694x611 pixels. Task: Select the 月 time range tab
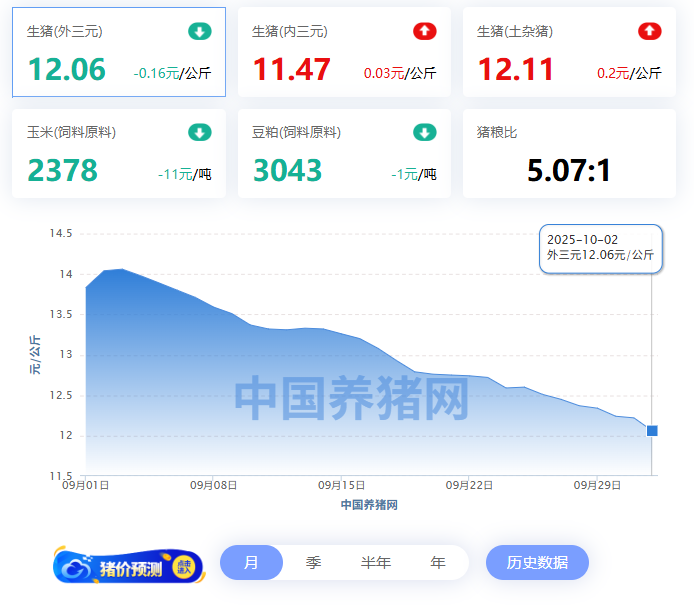[x=251, y=563]
